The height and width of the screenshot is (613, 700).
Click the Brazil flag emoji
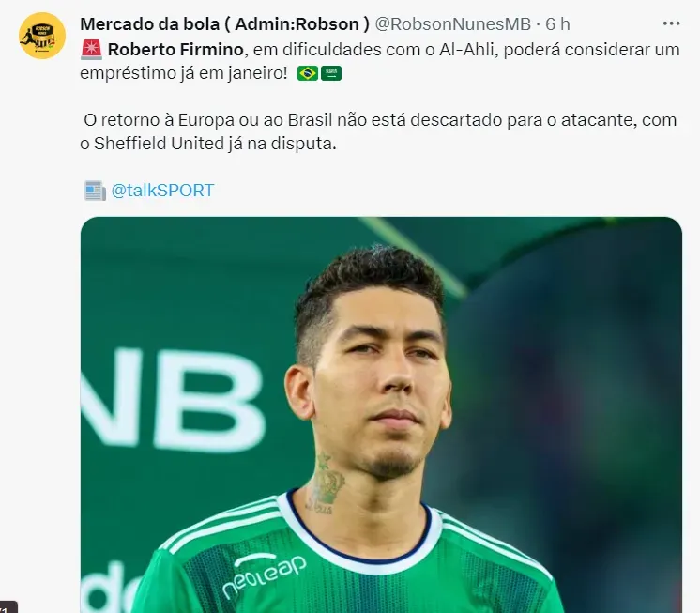point(308,73)
